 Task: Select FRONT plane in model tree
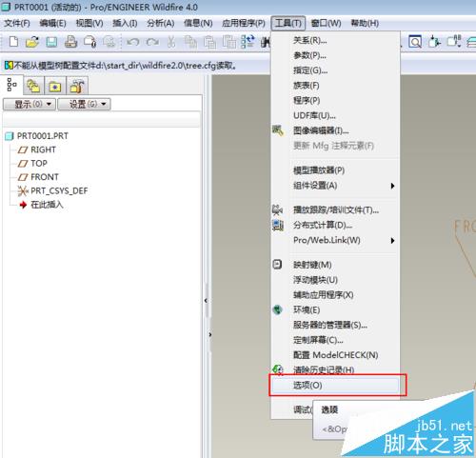tap(45, 177)
